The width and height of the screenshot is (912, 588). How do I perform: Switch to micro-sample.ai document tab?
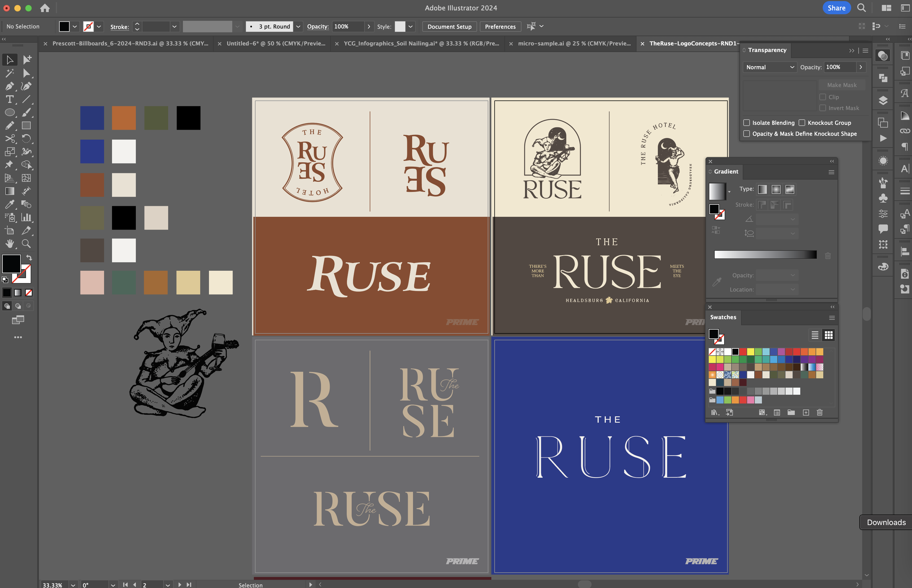(x=574, y=44)
